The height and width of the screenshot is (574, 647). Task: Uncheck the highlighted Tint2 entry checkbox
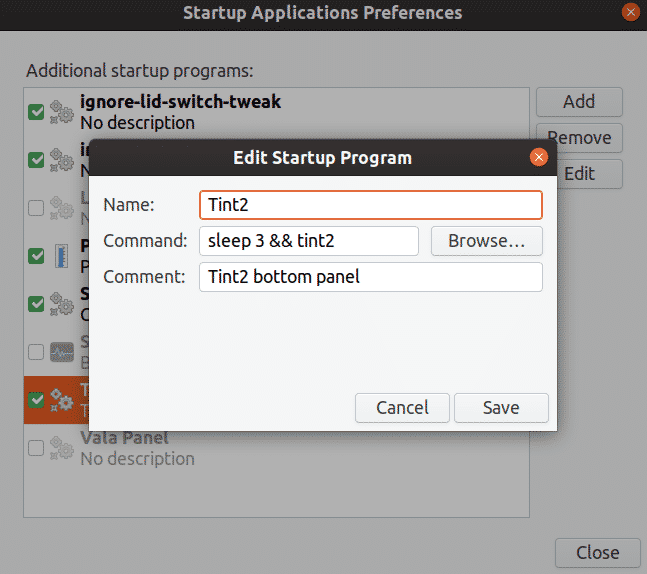[36, 400]
